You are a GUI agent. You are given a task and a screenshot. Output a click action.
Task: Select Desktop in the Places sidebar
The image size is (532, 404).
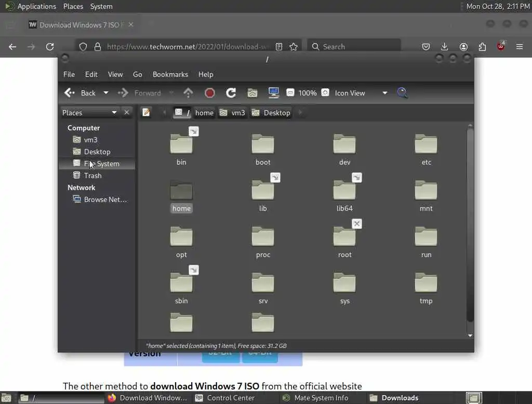[97, 152]
